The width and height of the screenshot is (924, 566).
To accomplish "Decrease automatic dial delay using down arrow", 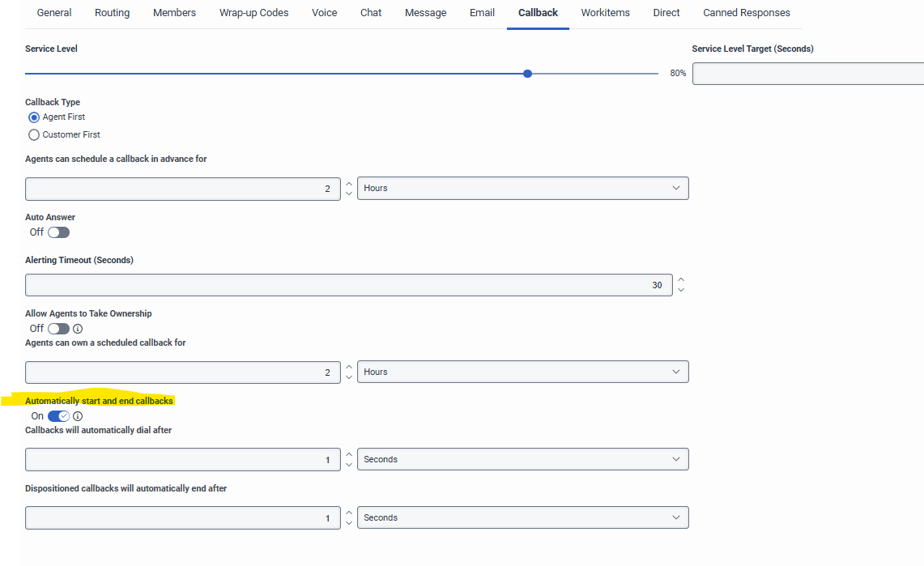I will [349, 464].
